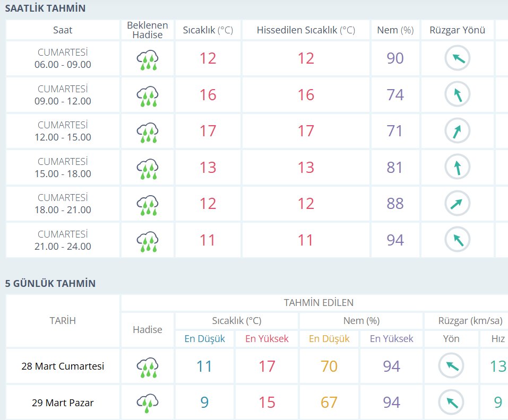Click rain icon for 28 Mart Cumartesi
Viewport: 508px width, 420px height.
point(148,366)
